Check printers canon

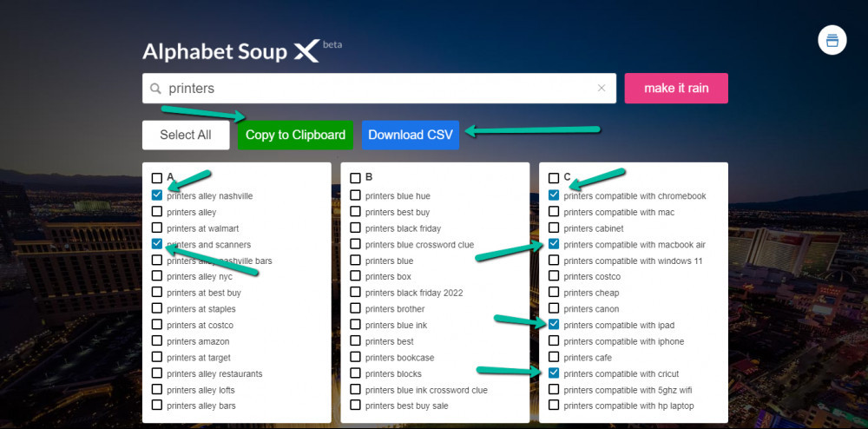pyautogui.click(x=554, y=308)
